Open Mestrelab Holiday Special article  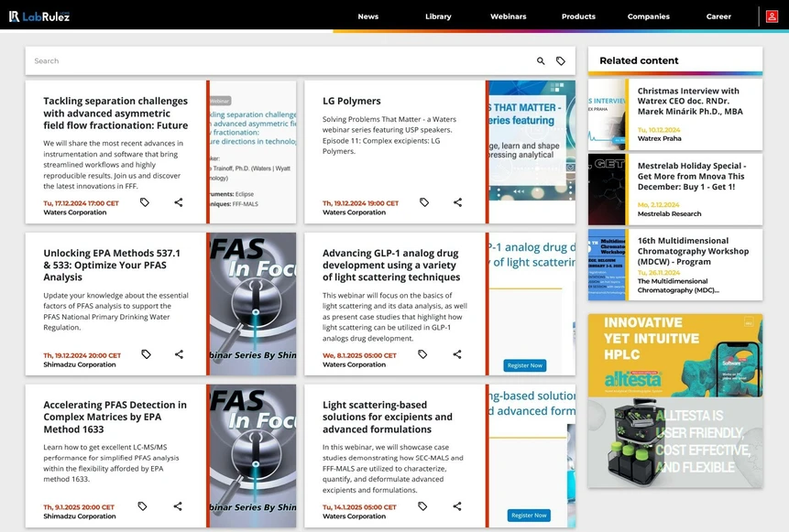(692, 176)
